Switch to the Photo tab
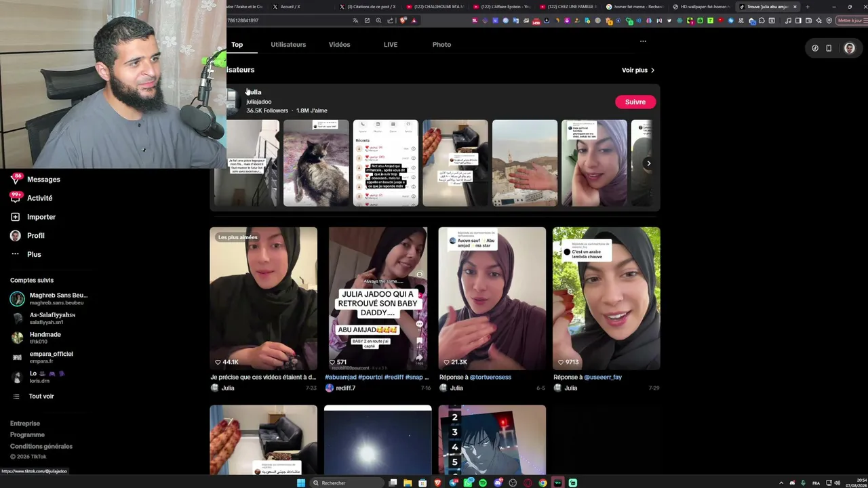This screenshot has height=488, width=868. click(x=441, y=45)
